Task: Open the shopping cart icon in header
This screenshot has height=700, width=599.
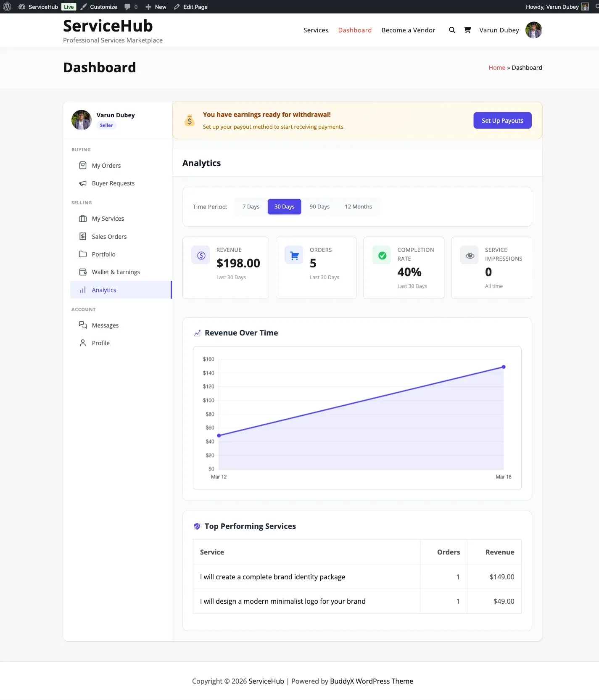Action: click(467, 30)
